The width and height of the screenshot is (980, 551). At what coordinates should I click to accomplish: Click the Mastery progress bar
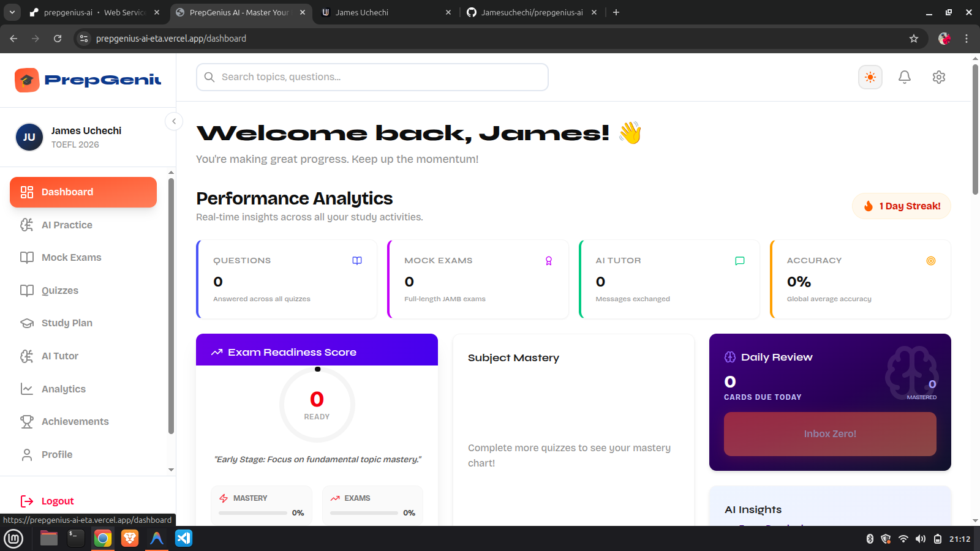click(253, 513)
